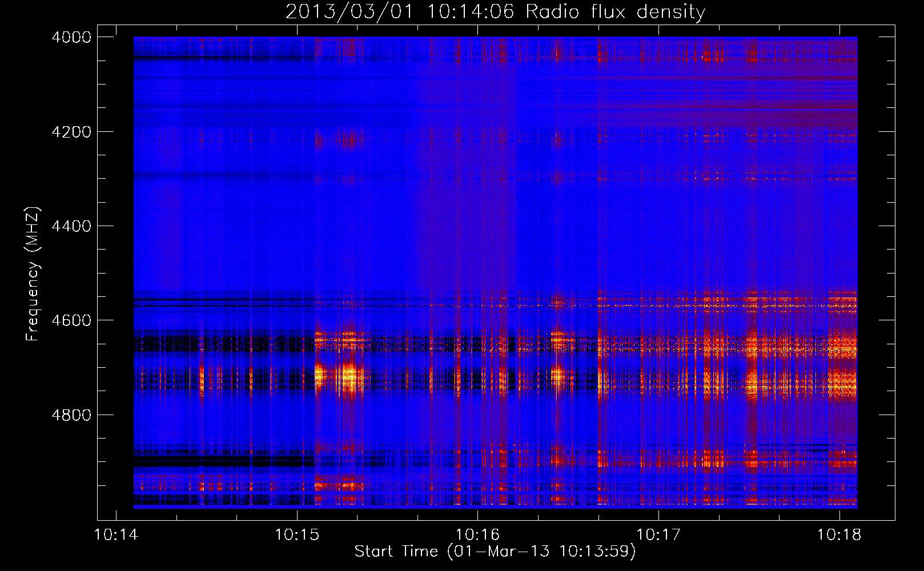This screenshot has height=571, width=924.
Task: Select the 4600 frequency tick label
Action: [71, 320]
